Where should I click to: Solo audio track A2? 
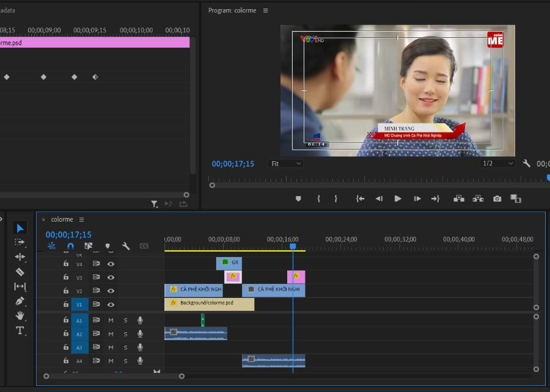tap(125, 334)
